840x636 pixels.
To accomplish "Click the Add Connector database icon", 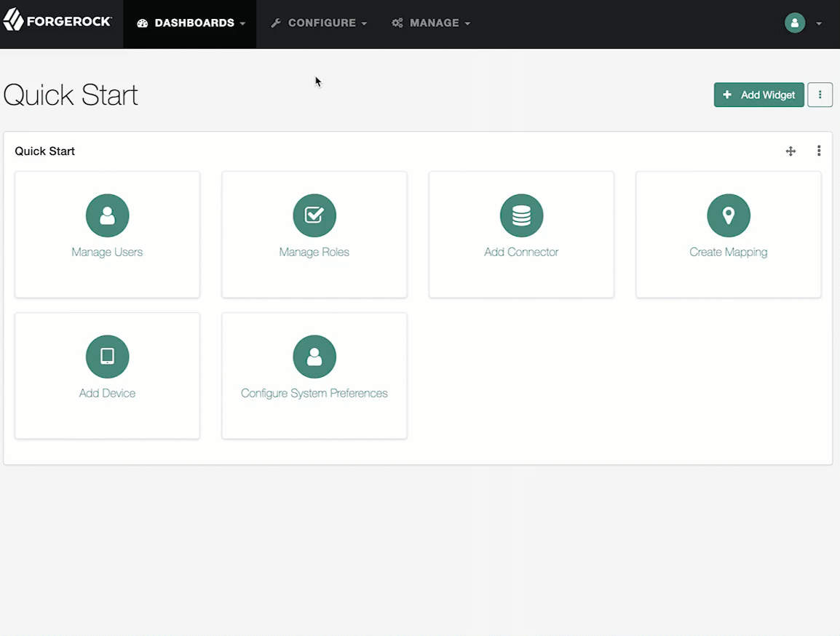I will (x=521, y=215).
